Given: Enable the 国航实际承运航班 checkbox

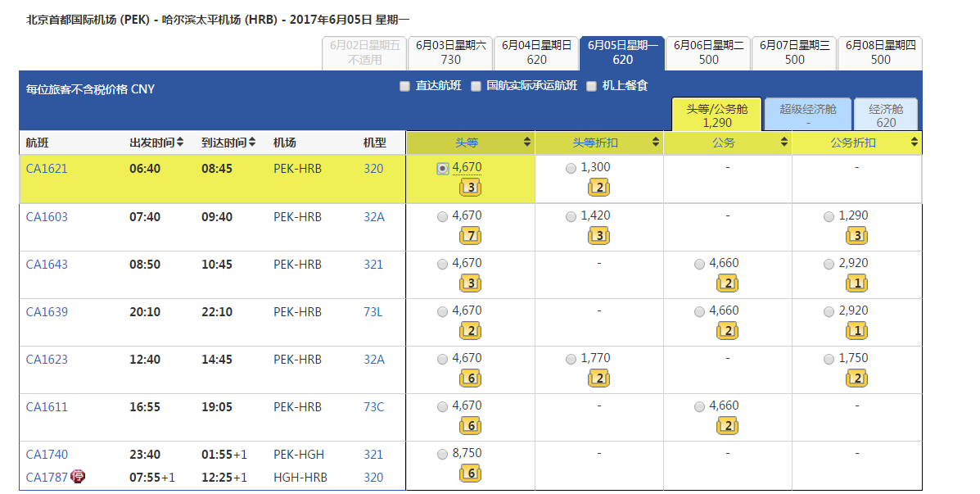Looking at the screenshot, I should coord(476,86).
